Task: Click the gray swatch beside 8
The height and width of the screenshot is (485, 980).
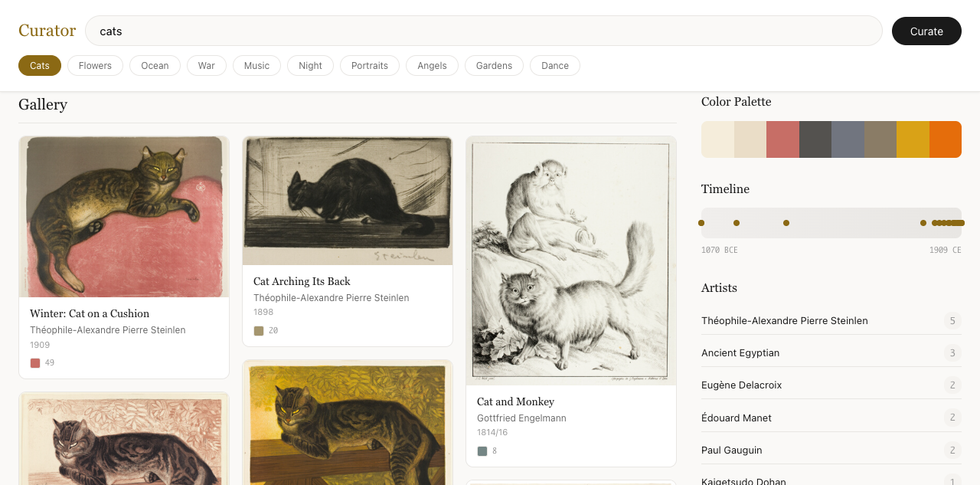Action: [482, 451]
